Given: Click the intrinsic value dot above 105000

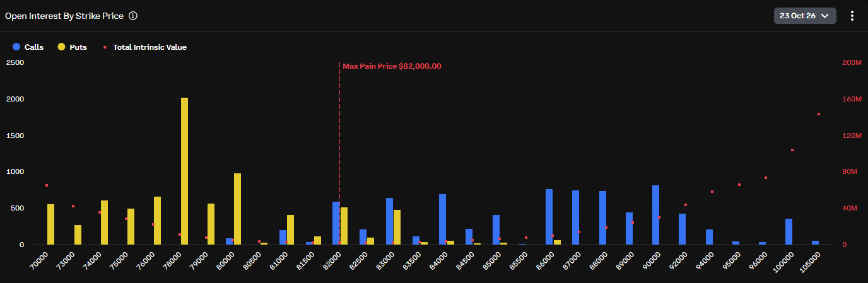Looking at the screenshot, I should tap(819, 114).
